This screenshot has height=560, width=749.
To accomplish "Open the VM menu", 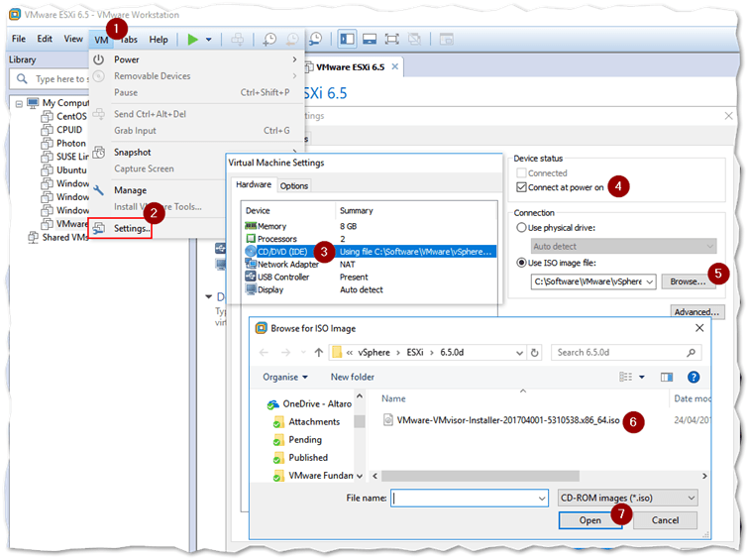I will click(101, 40).
